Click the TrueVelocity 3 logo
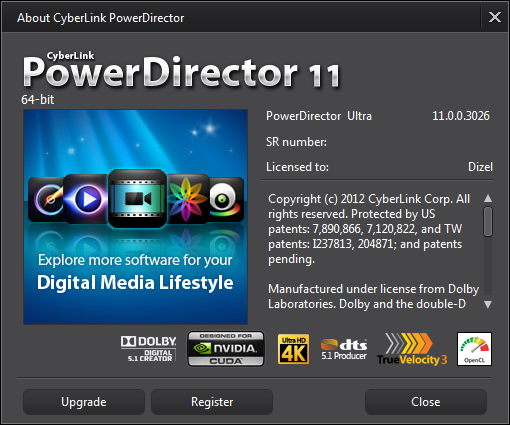510x425 pixels. (x=412, y=349)
